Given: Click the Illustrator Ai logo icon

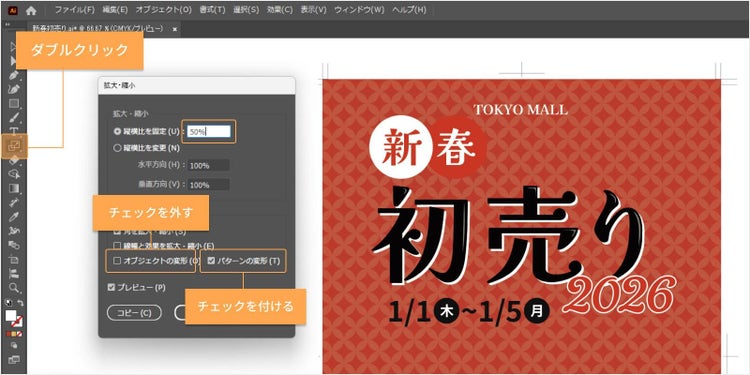Looking at the screenshot, I should 13,10.
